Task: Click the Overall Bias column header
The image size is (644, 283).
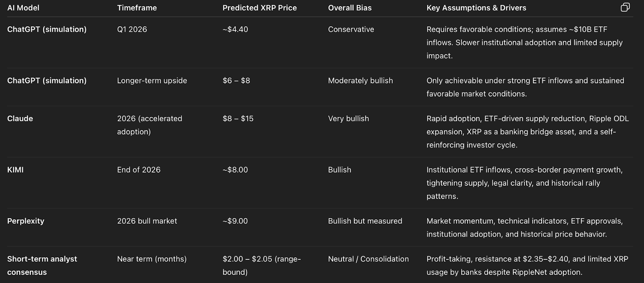Action: (350, 8)
